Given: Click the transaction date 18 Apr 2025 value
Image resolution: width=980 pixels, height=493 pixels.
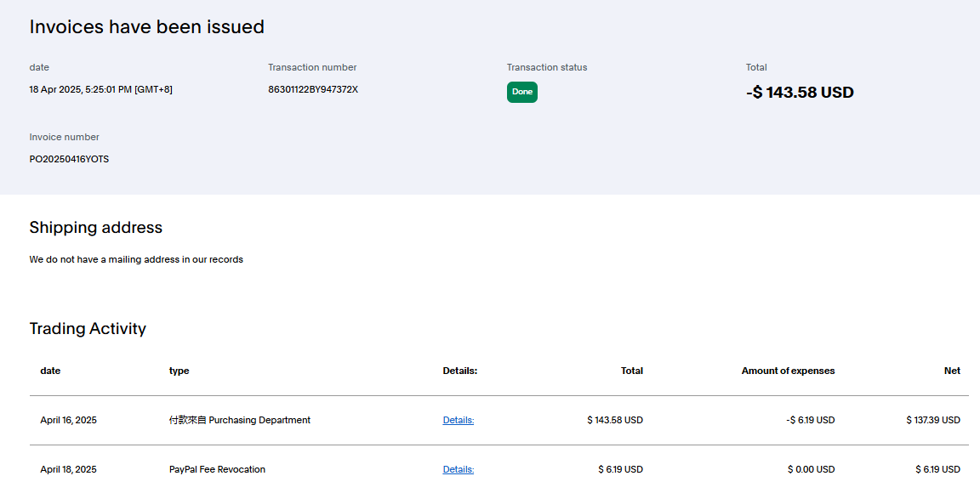Looking at the screenshot, I should coord(100,89).
